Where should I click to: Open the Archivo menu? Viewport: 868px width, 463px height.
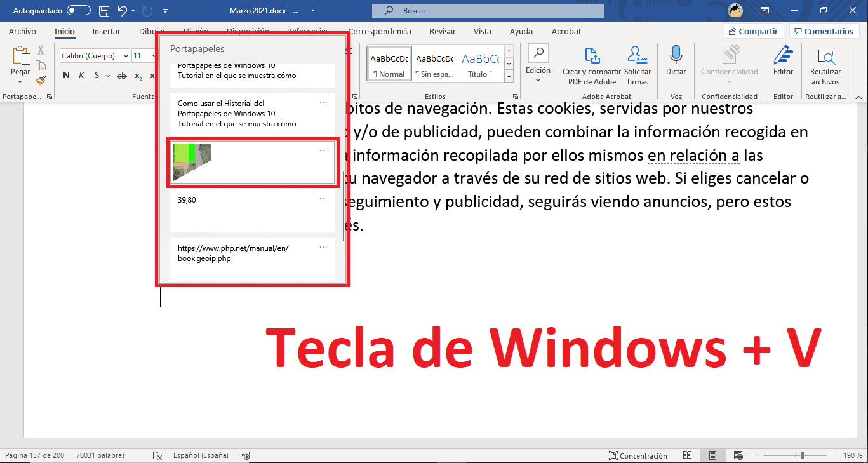tap(22, 31)
